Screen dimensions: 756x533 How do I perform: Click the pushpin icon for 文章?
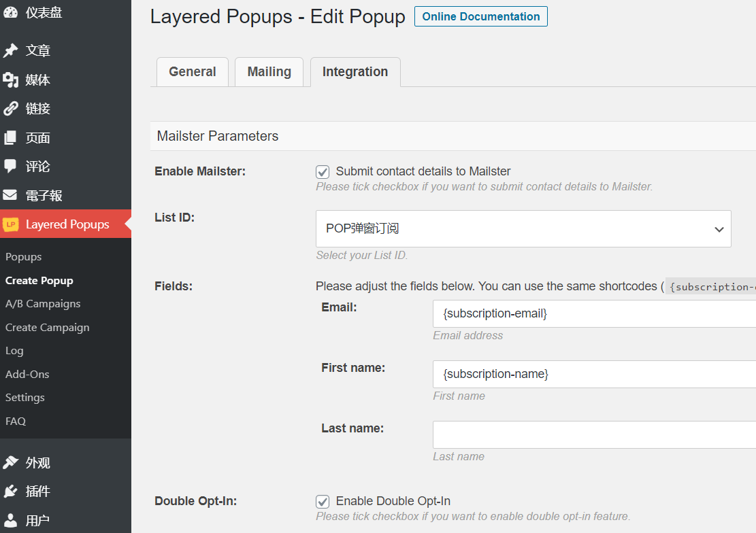[x=11, y=50]
